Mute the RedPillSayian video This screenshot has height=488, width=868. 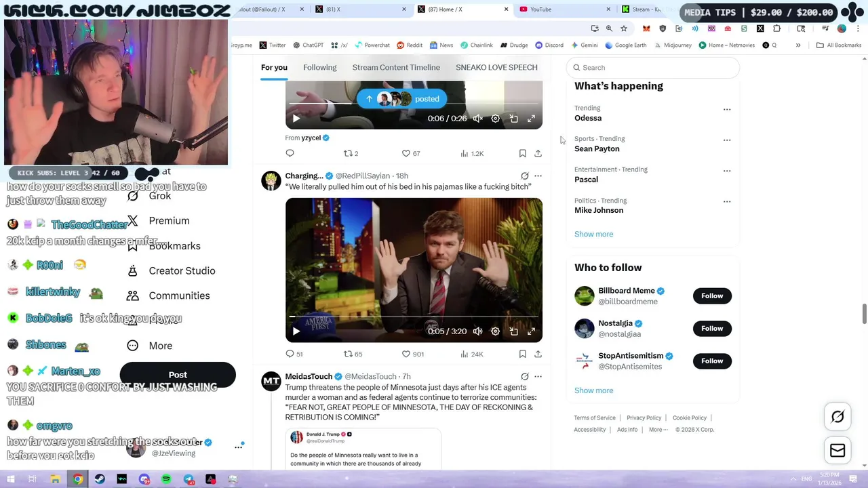pos(478,331)
